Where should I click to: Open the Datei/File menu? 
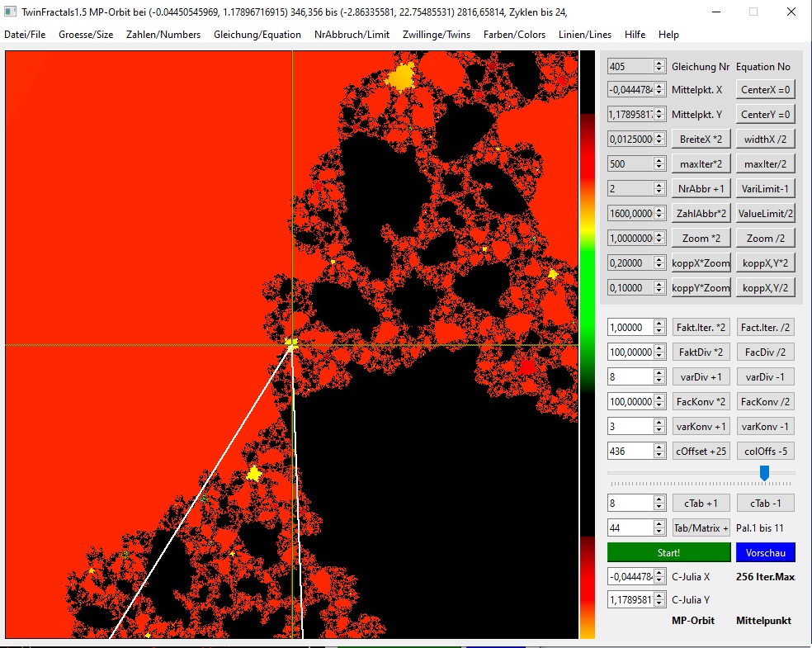click(x=25, y=35)
